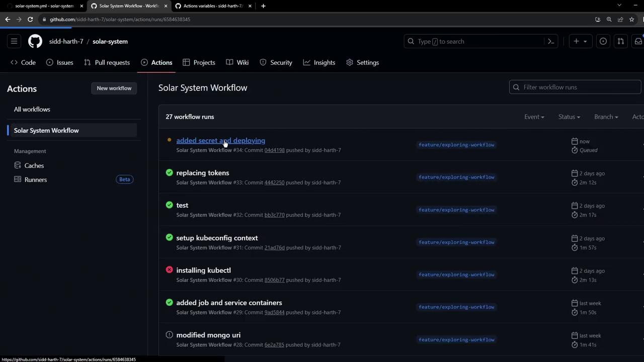Close the solar-system.yml browser tab
The height and width of the screenshot is (362, 644).
click(x=82, y=6)
